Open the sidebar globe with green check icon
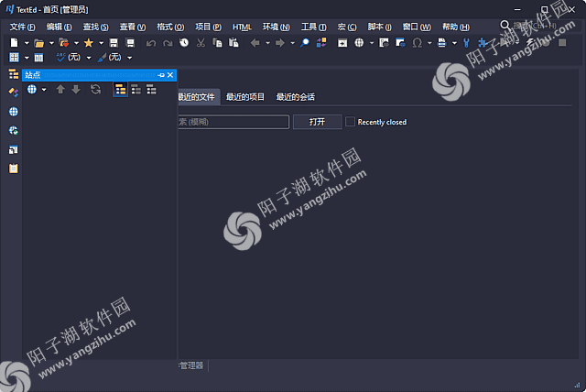Screen dimensions: 586x392 click(14, 130)
